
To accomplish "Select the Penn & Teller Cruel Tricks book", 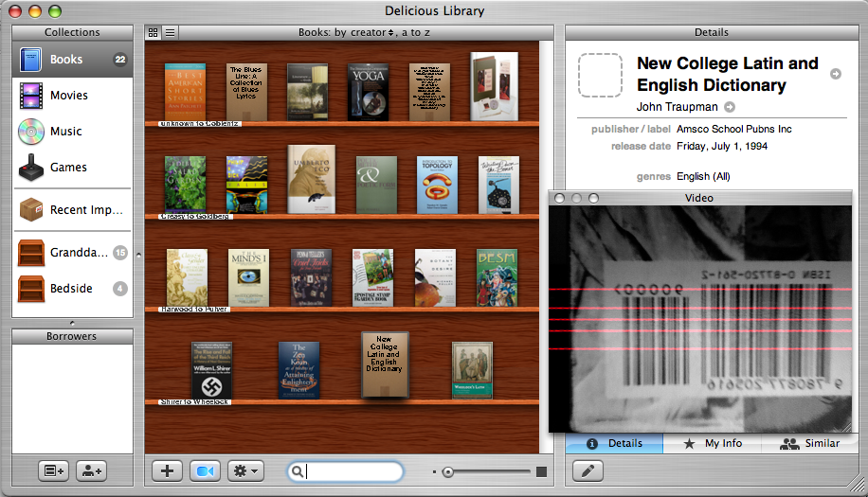I will coord(311,277).
